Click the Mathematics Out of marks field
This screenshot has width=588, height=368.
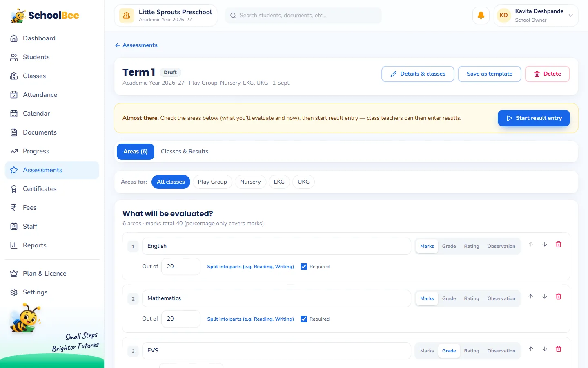[x=181, y=319]
